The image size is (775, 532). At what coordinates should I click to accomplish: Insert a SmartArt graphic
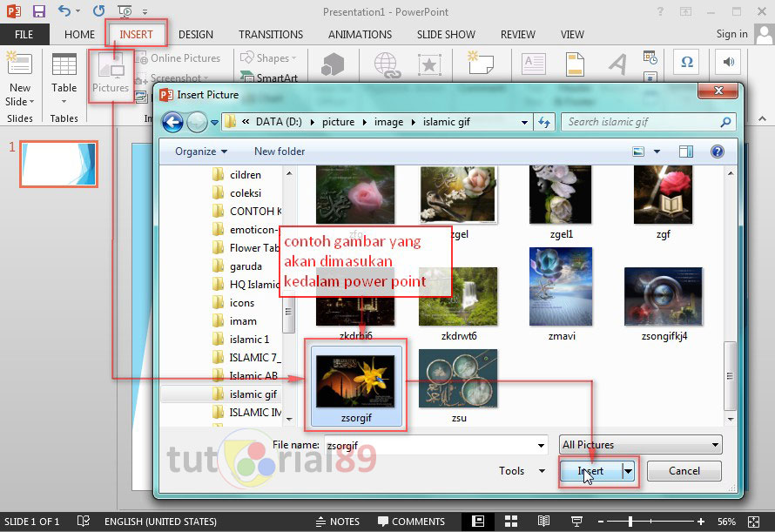269,77
